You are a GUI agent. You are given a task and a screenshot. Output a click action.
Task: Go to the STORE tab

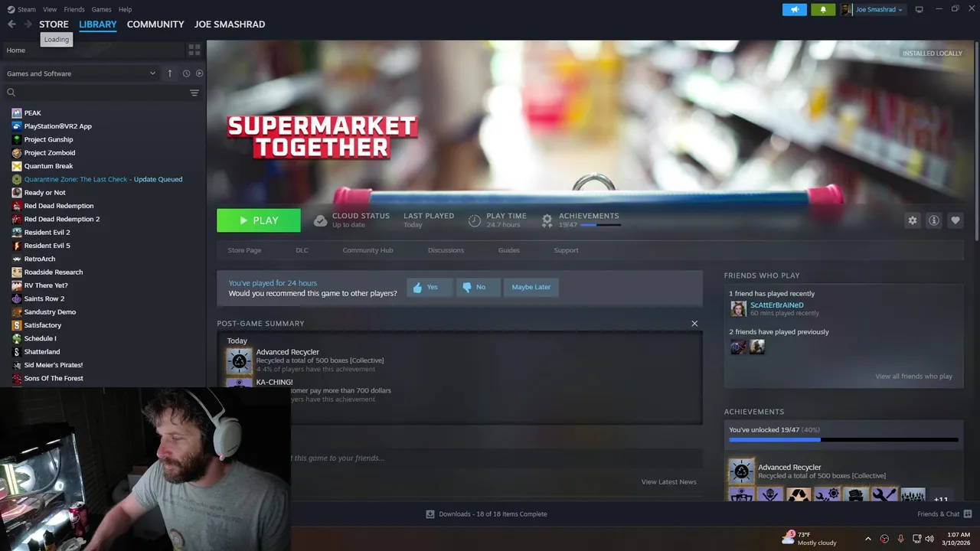click(x=54, y=24)
